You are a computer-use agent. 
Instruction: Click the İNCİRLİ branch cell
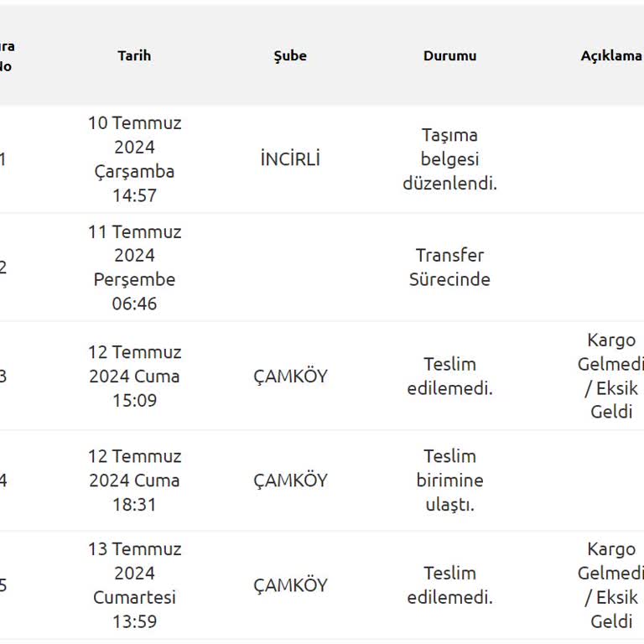click(290, 159)
